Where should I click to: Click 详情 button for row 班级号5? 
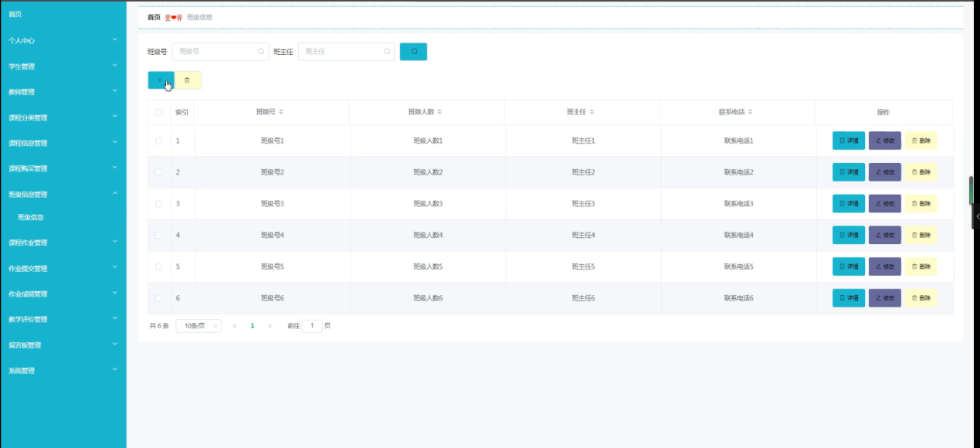pyautogui.click(x=849, y=266)
